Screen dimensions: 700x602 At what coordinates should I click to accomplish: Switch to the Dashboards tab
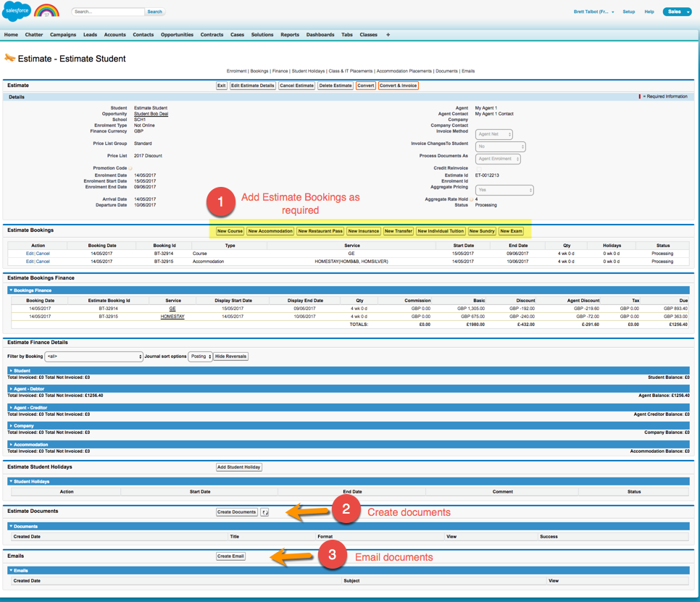click(x=320, y=35)
